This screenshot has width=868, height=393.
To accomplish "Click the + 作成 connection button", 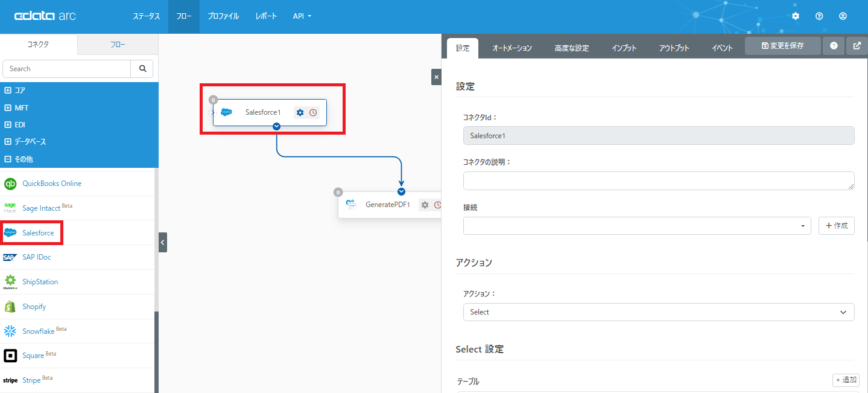I will point(836,226).
